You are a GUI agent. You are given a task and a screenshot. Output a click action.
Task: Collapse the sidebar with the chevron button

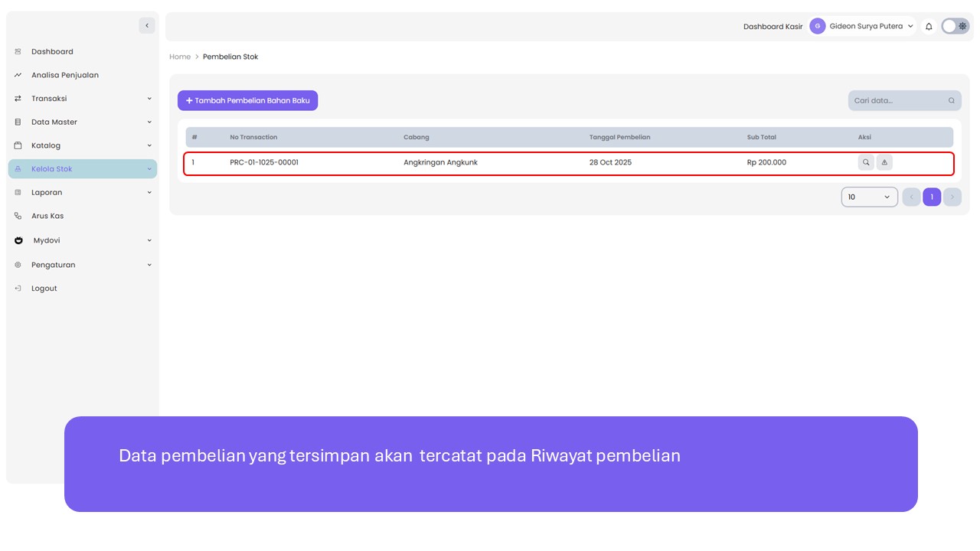tap(147, 26)
